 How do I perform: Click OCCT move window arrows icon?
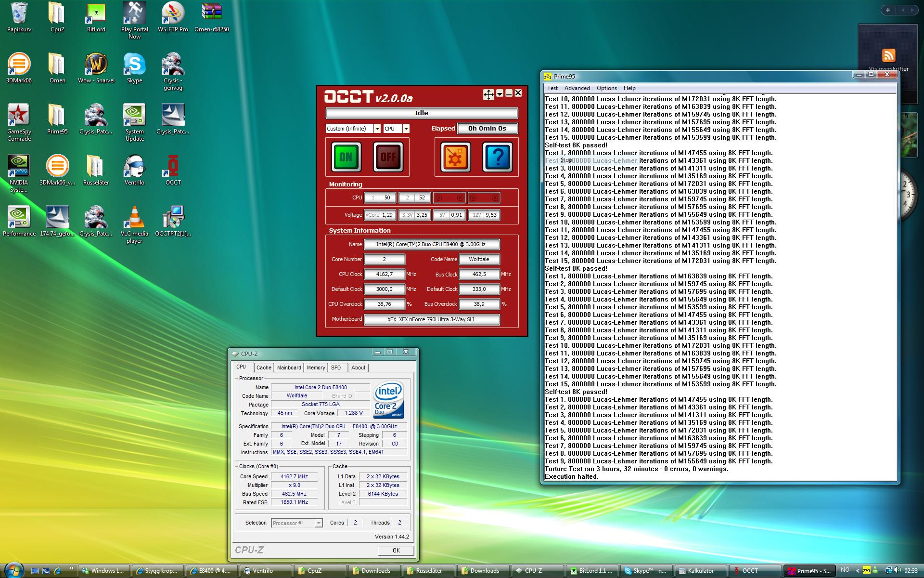[488, 94]
